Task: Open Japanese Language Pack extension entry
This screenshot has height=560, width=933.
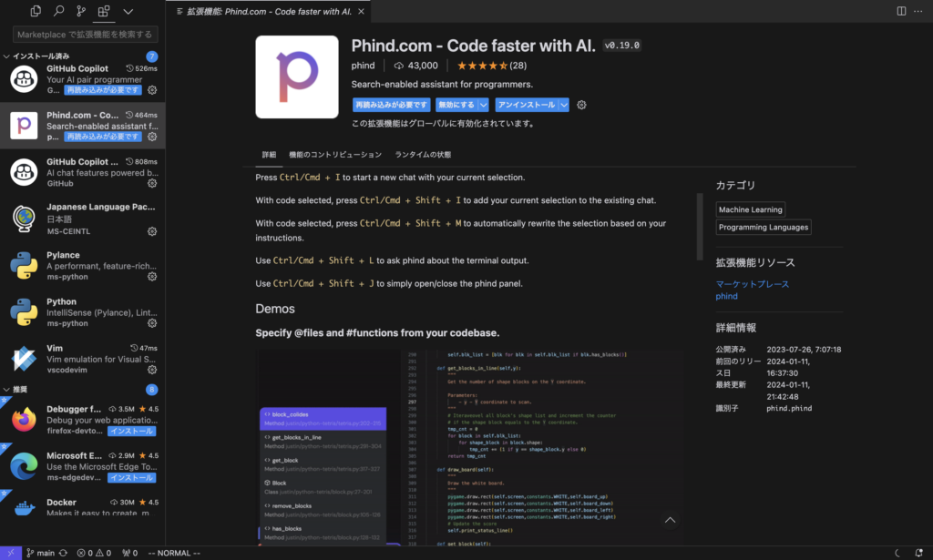Action: tap(83, 219)
